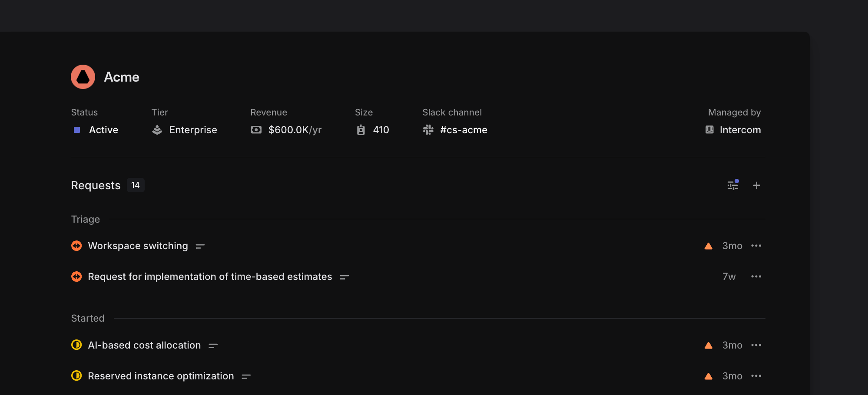Click the Intercom icon under Managed by
868x395 pixels.
coord(709,129)
